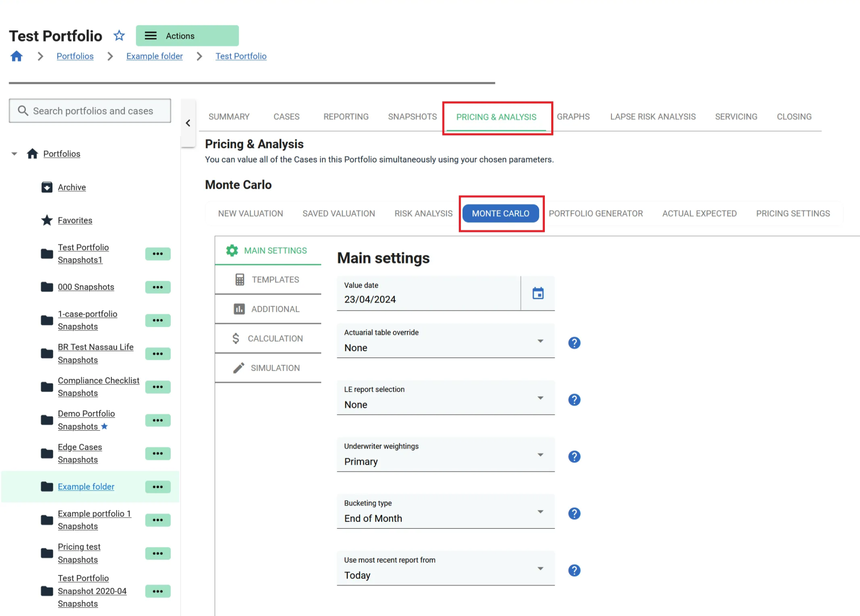
Task: Follow the Example folder breadcrumb link
Action: (x=154, y=56)
